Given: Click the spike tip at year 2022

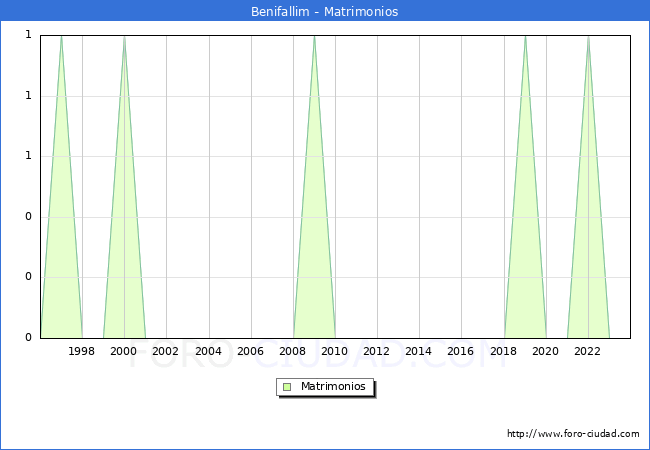Looking at the screenshot, I should [588, 37].
